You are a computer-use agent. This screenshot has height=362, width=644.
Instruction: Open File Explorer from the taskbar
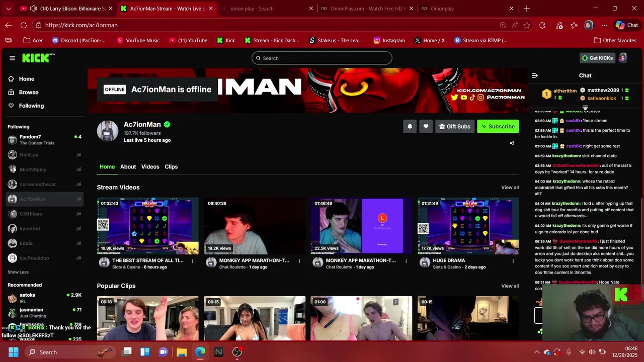tap(182, 352)
